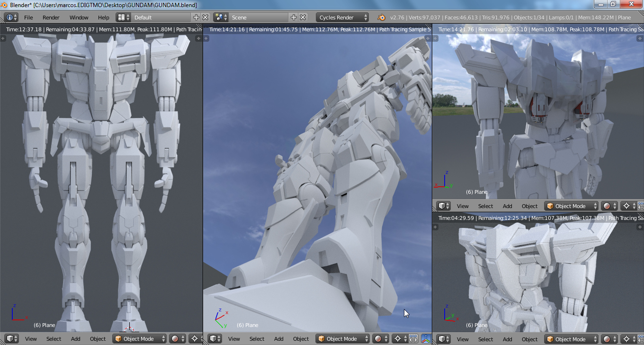Toggle manipulate center points in center viewport
The width and height of the screenshot is (644, 345).
pyautogui.click(x=413, y=339)
